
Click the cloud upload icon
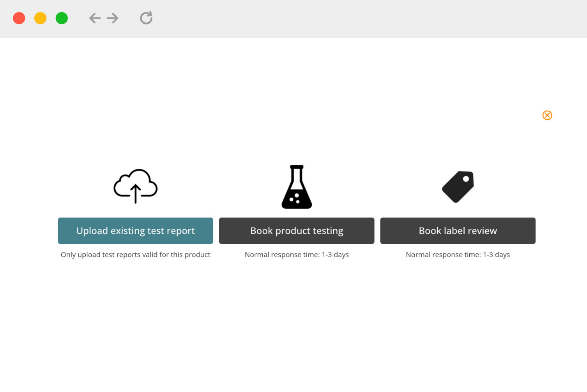[x=135, y=186]
